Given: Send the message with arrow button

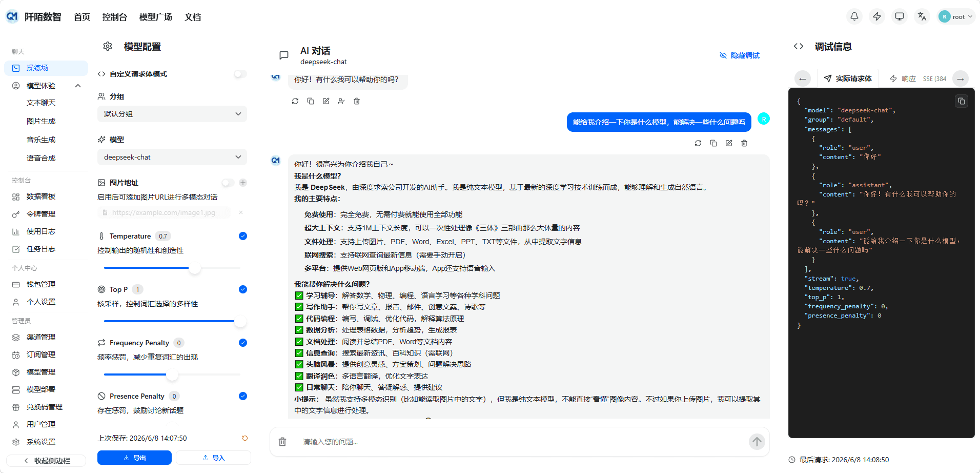Looking at the screenshot, I should [757, 442].
